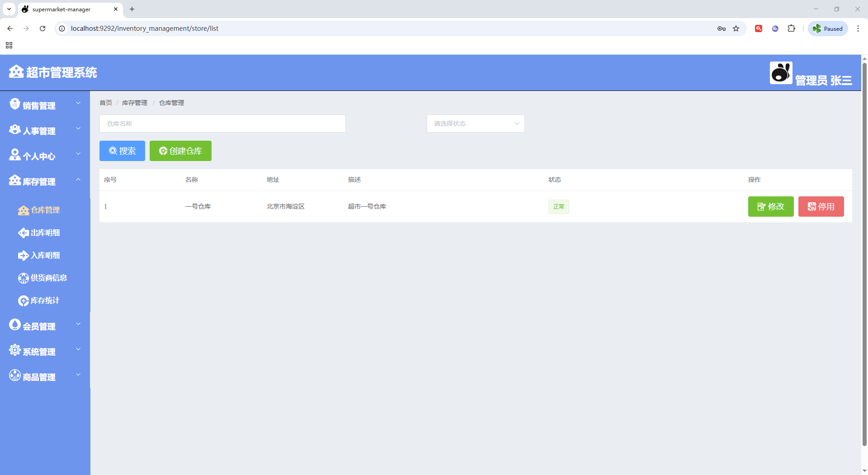Bookmark this page with the star icon

coord(736,28)
